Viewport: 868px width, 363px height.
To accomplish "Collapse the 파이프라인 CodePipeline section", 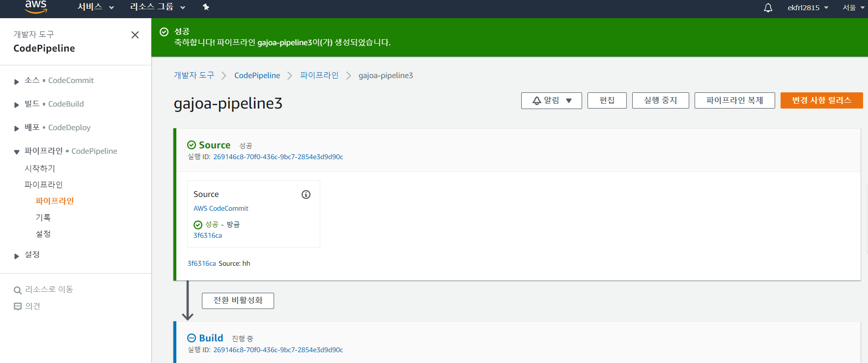I will (16, 152).
